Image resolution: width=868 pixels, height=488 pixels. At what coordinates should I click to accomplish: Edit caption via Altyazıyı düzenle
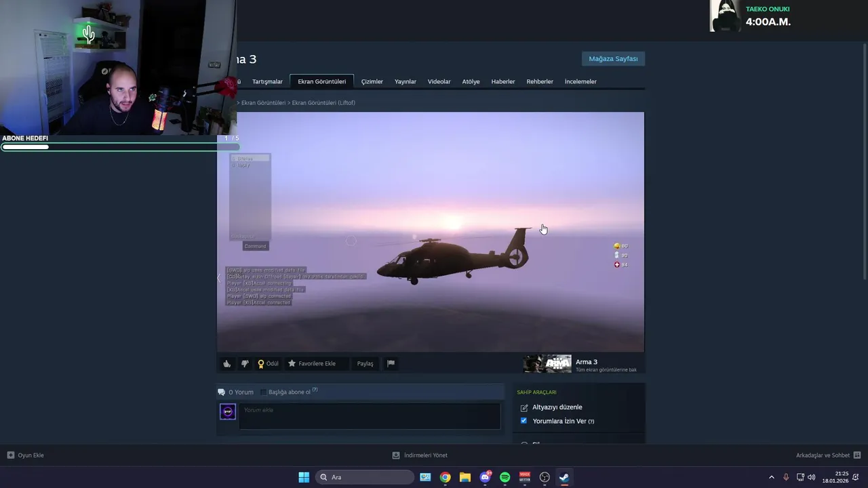pyautogui.click(x=557, y=407)
